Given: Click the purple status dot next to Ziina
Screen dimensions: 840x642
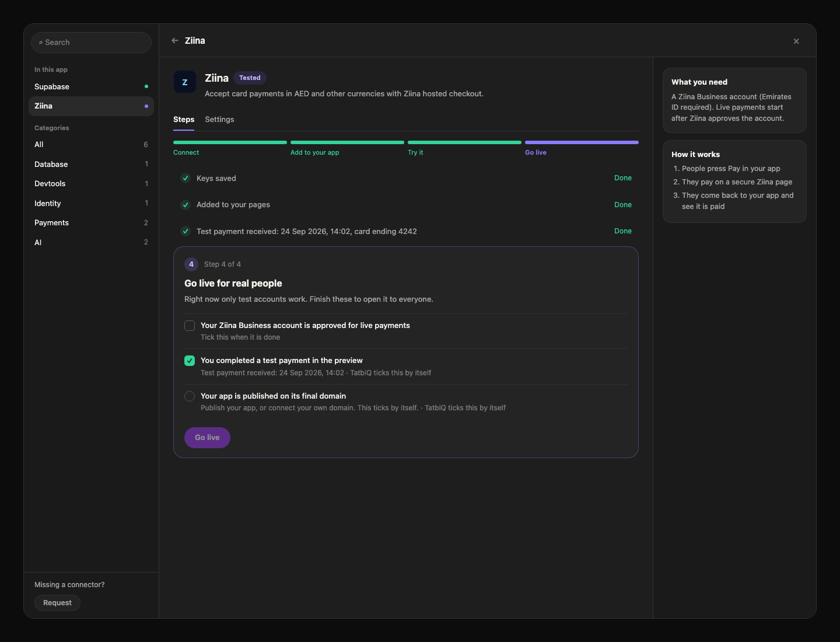Looking at the screenshot, I should coord(146,106).
